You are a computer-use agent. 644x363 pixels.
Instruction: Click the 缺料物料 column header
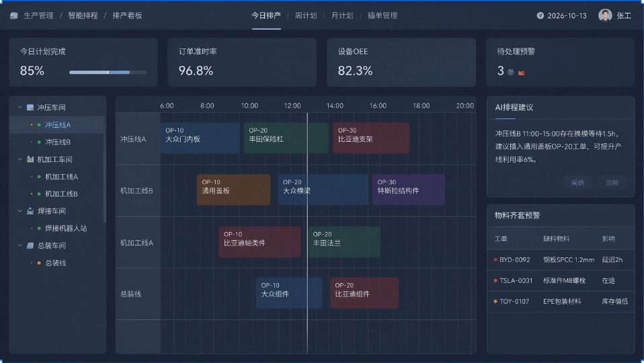click(556, 239)
